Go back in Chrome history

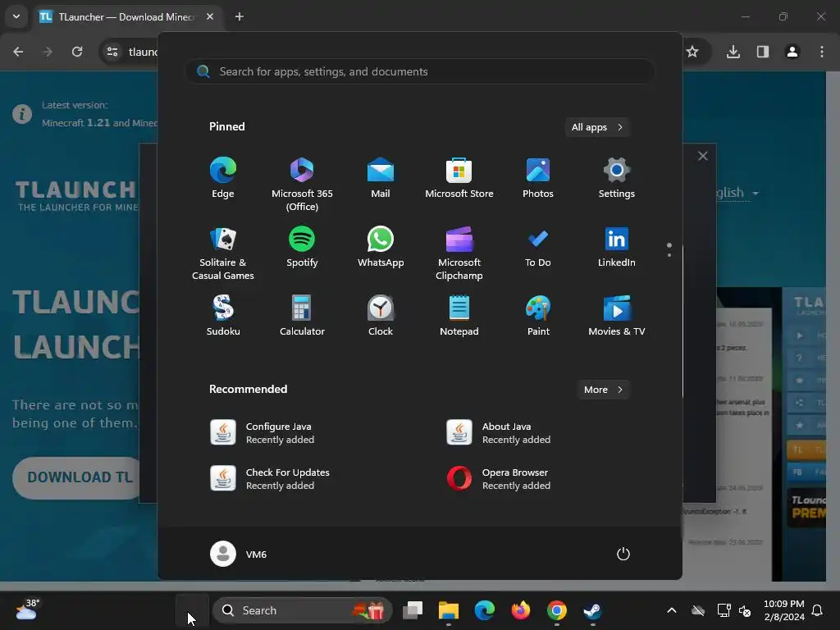pyautogui.click(x=18, y=52)
